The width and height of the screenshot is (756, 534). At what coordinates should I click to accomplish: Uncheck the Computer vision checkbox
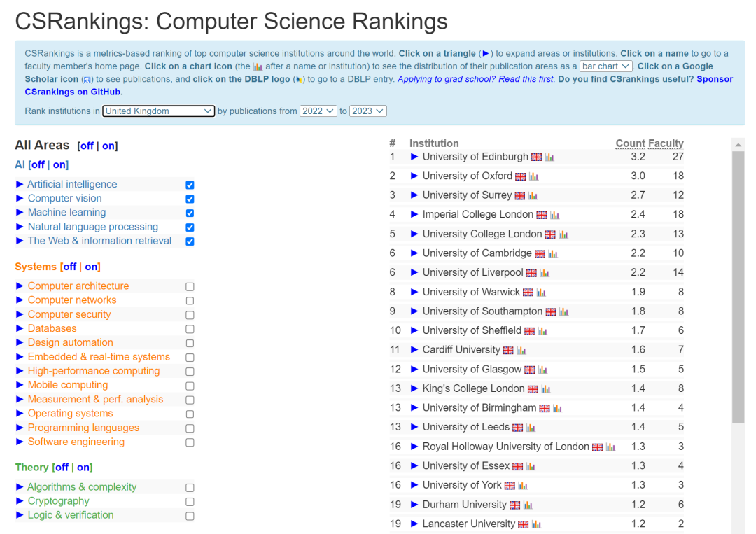pyautogui.click(x=188, y=198)
